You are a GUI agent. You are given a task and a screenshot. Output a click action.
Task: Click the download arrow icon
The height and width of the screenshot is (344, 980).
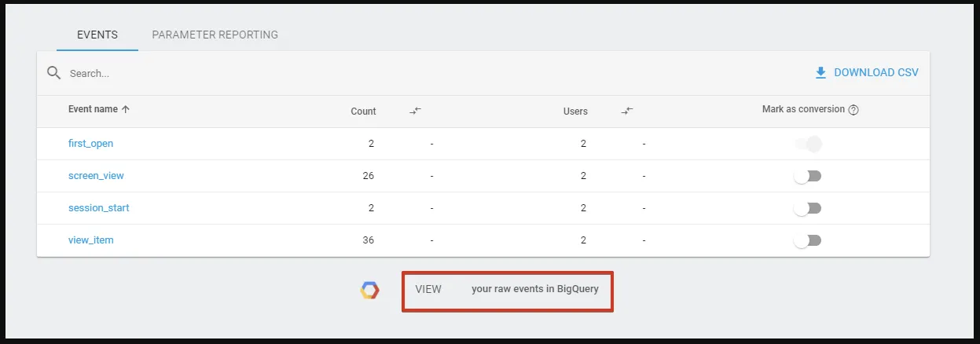point(820,73)
